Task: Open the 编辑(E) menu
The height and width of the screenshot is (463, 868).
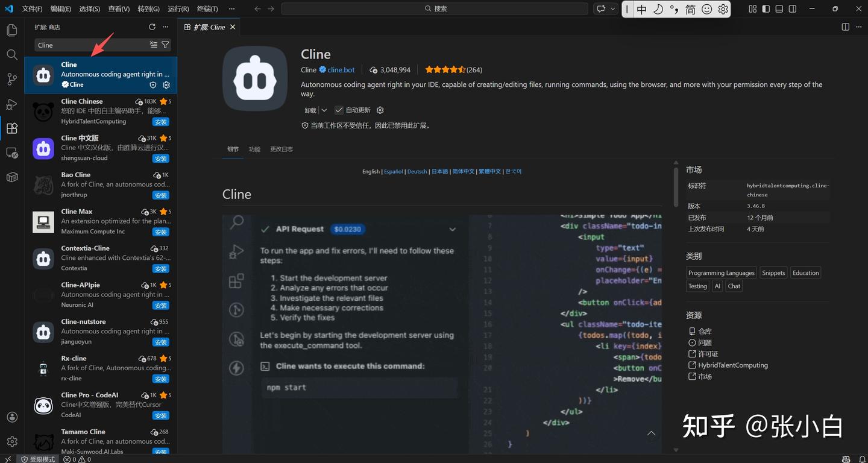Action: click(61, 9)
